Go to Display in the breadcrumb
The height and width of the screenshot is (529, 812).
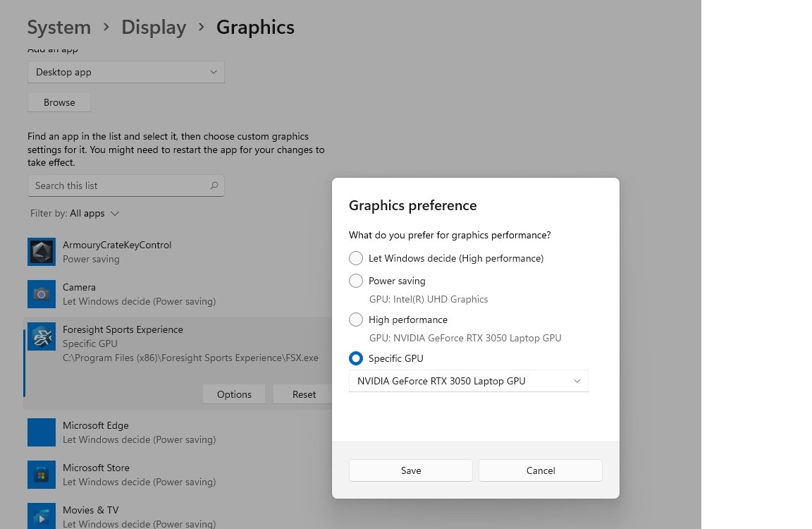coord(154,27)
